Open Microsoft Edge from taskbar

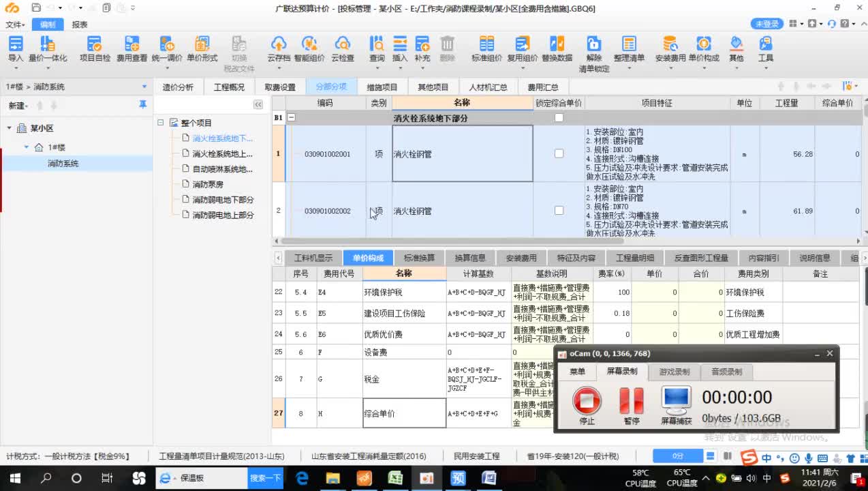[x=303, y=478]
